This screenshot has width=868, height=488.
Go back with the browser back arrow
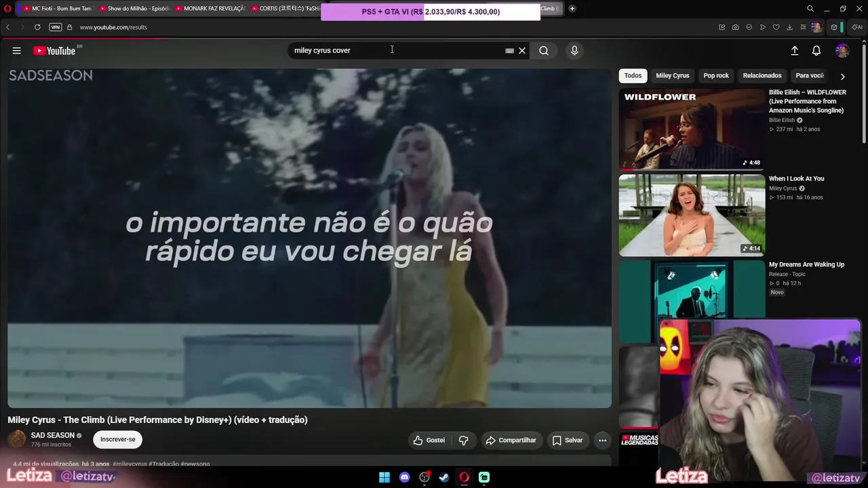pyautogui.click(x=7, y=27)
